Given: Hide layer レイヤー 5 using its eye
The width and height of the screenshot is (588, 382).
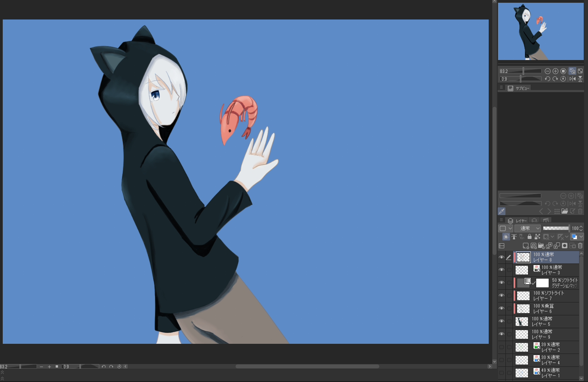Looking at the screenshot, I should tap(502, 322).
